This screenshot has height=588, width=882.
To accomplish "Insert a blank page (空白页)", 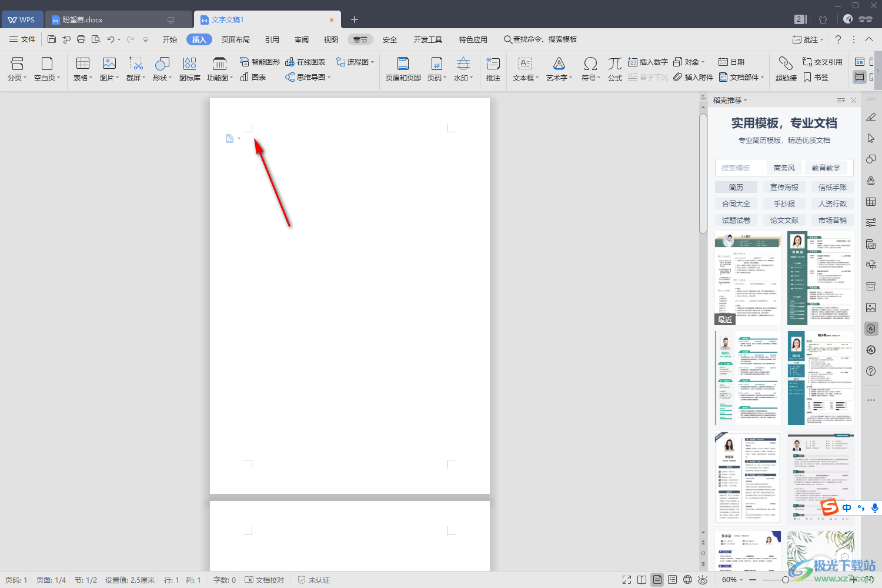I will point(47,69).
